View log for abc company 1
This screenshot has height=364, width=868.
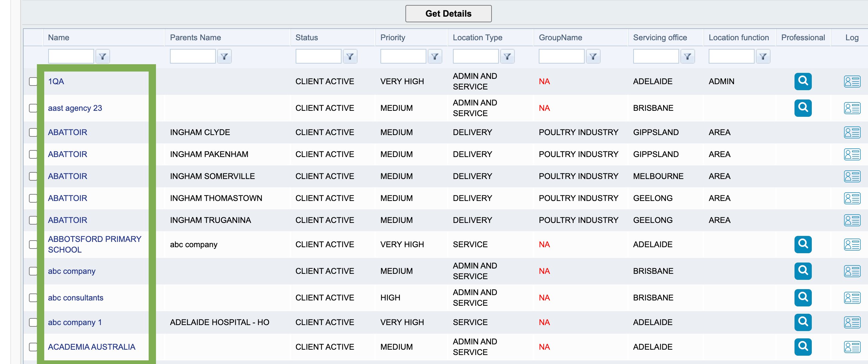click(x=852, y=322)
